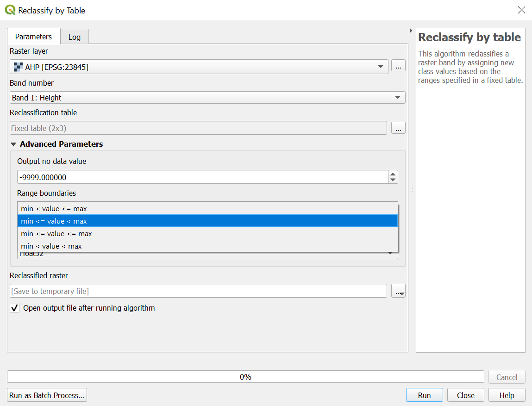Click the Run button
The height and width of the screenshot is (406, 532).
coord(424,395)
